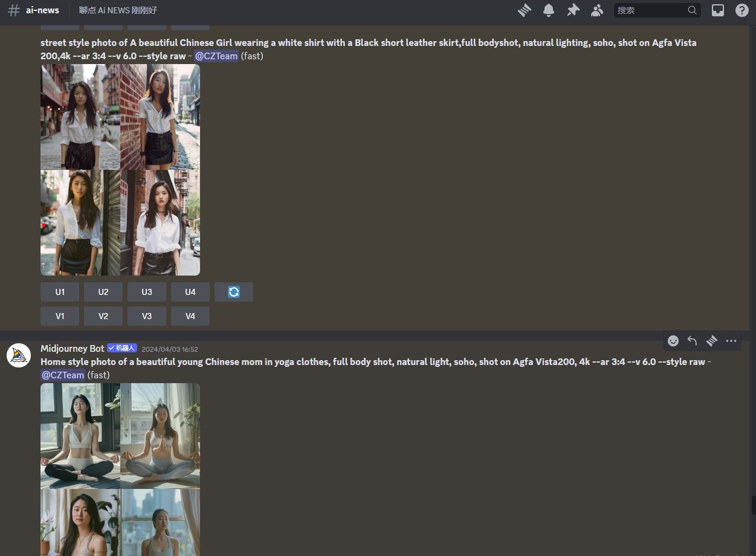Click the search input field
Viewport: 756px width, 556px height.
click(x=650, y=10)
